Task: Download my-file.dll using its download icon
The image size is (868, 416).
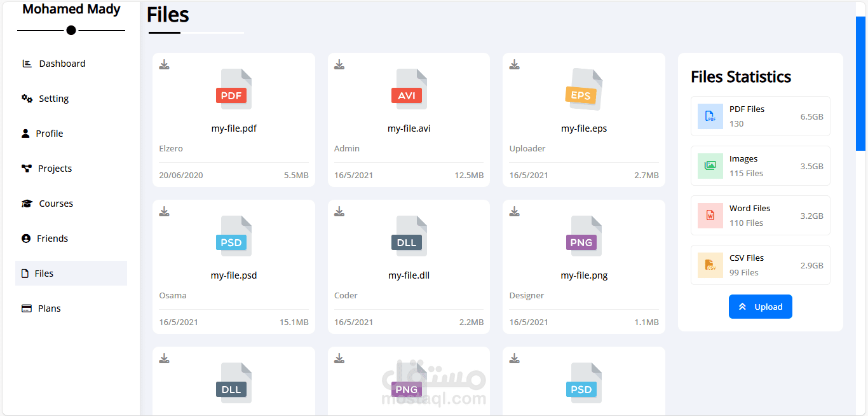Action: pos(339,211)
